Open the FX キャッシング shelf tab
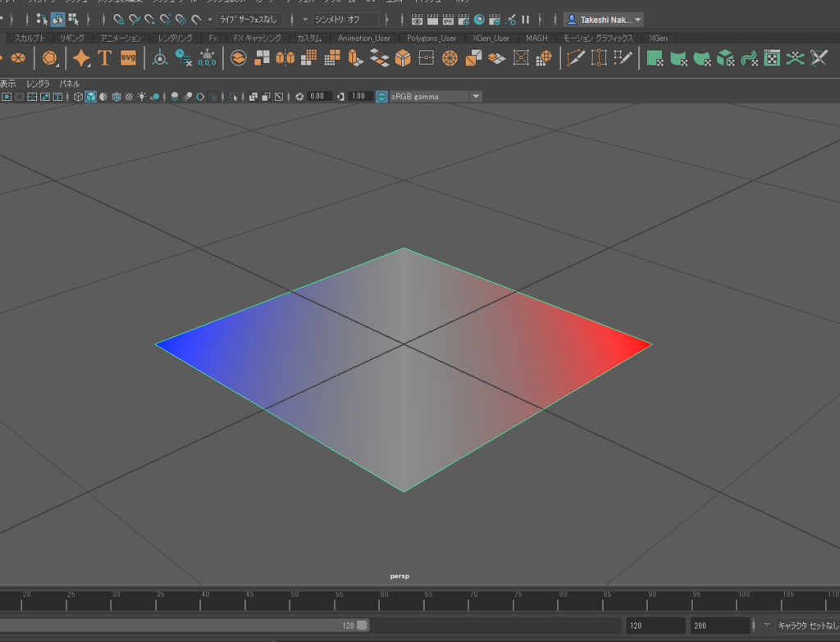840x642 pixels. tap(257, 38)
